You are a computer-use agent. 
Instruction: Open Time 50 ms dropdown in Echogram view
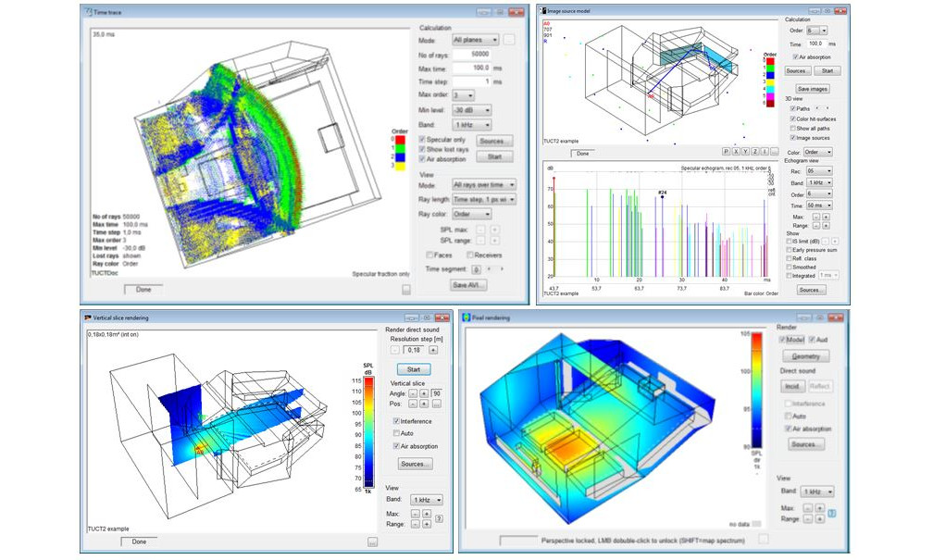pos(819,205)
